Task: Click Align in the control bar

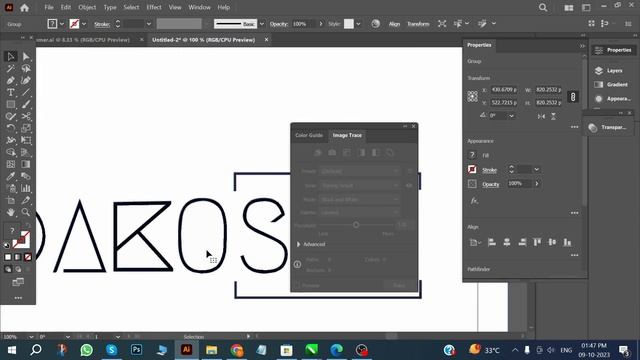Action: (394, 24)
